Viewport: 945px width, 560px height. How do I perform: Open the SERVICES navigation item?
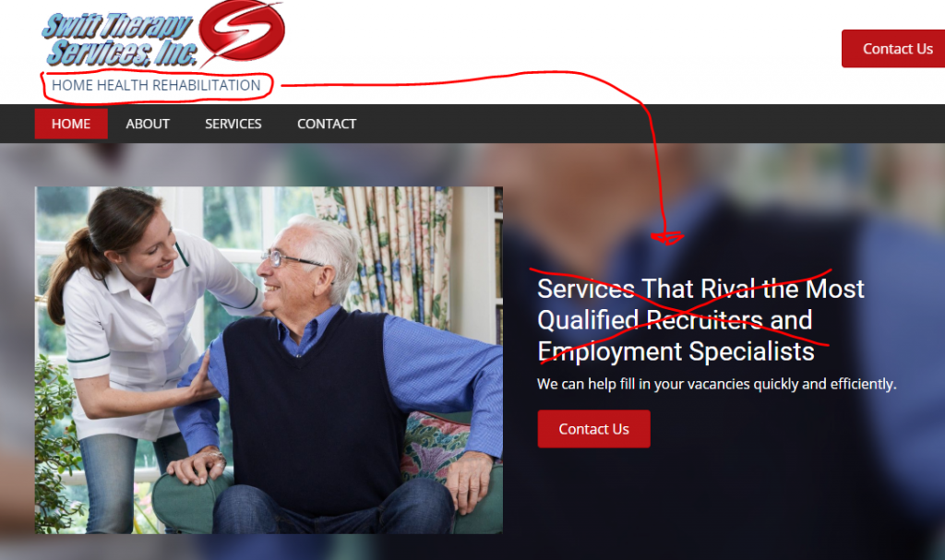[x=233, y=124]
